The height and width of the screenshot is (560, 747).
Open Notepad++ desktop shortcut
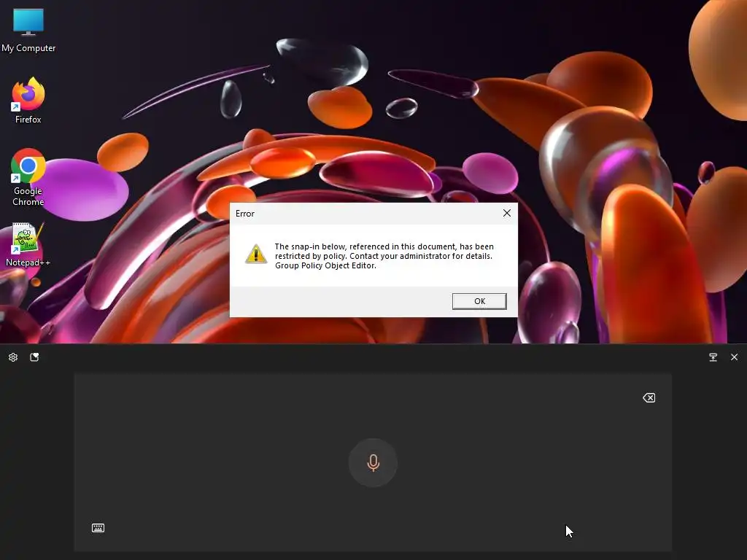coord(28,245)
